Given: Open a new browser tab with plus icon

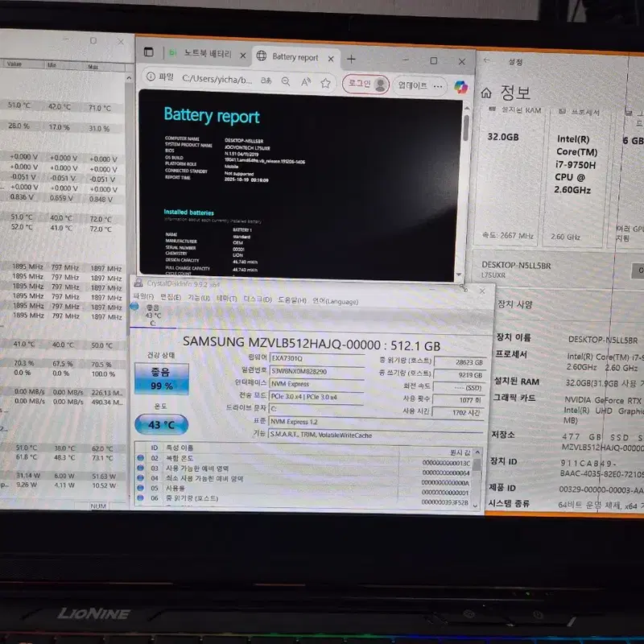Looking at the screenshot, I should [x=351, y=60].
